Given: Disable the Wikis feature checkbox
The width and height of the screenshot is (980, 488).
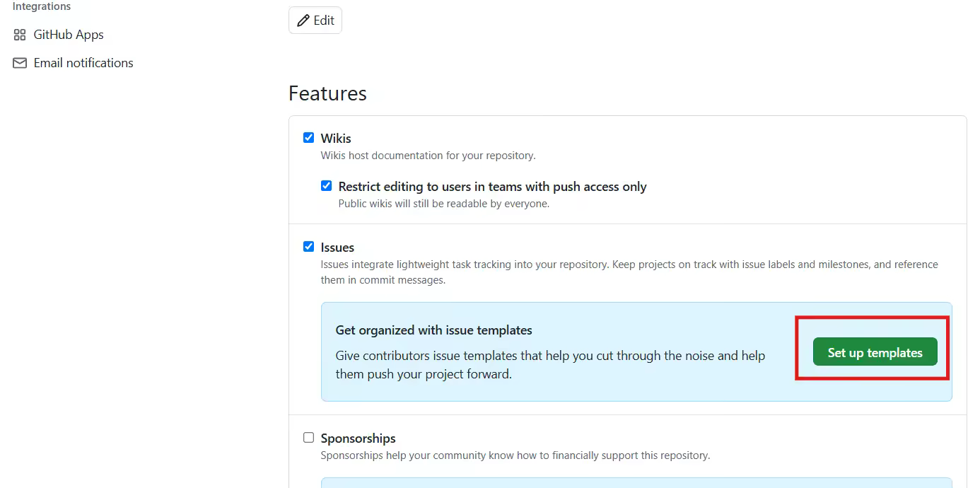Looking at the screenshot, I should click(x=308, y=137).
